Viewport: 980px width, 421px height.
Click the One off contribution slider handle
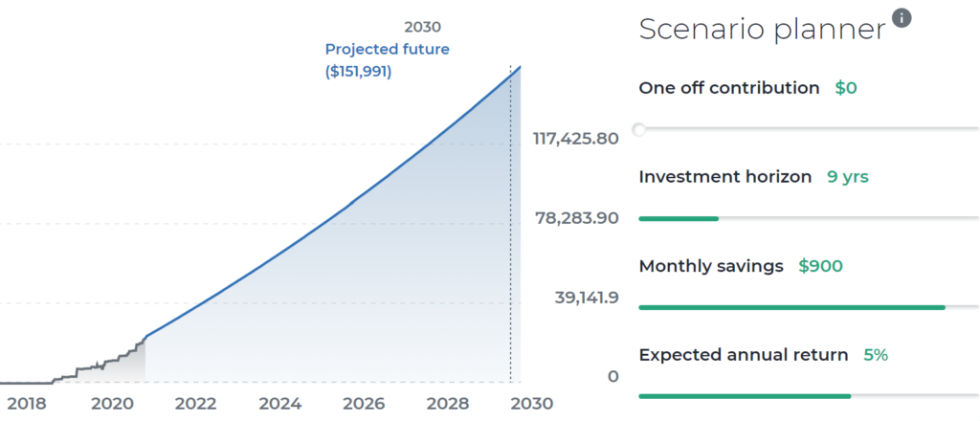point(639,129)
